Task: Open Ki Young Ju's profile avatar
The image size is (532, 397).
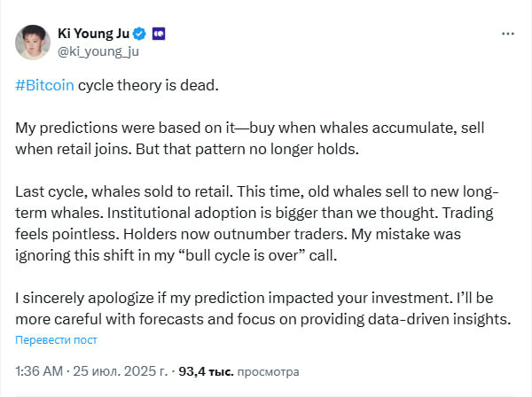Action: click(x=35, y=42)
